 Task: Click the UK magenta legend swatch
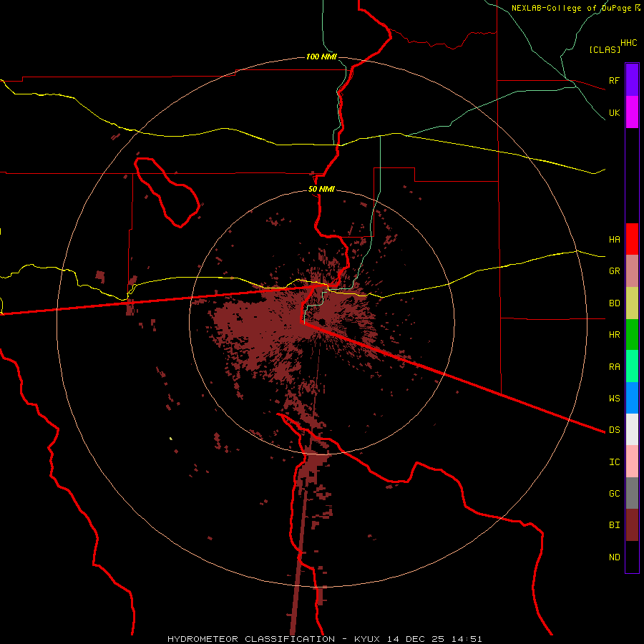(x=632, y=112)
